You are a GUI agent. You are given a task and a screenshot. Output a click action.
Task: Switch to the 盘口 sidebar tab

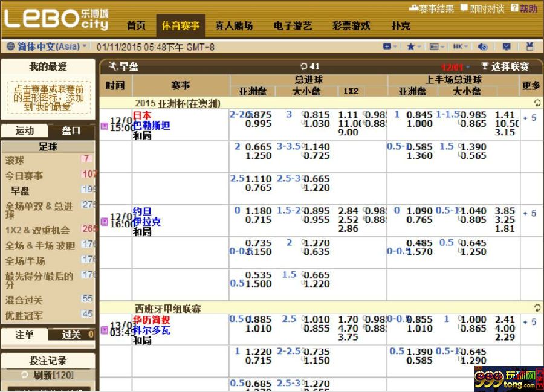tap(71, 131)
